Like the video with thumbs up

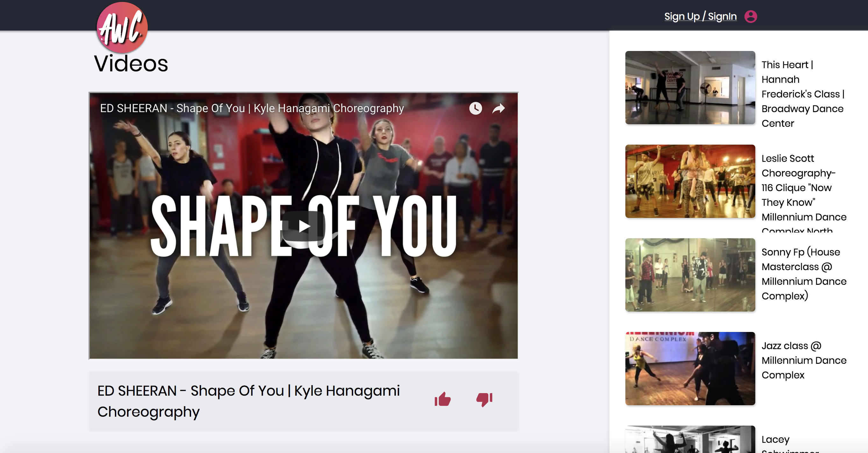click(x=442, y=399)
